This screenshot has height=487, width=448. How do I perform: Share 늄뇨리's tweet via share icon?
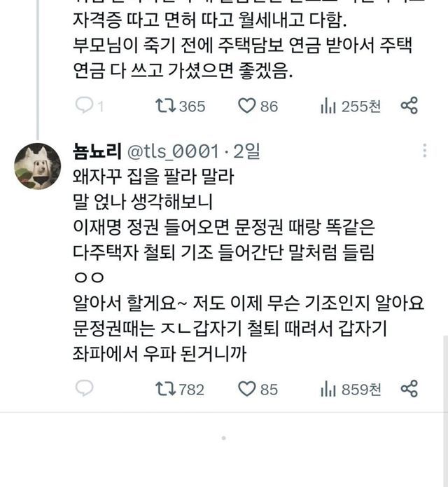click(x=409, y=389)
